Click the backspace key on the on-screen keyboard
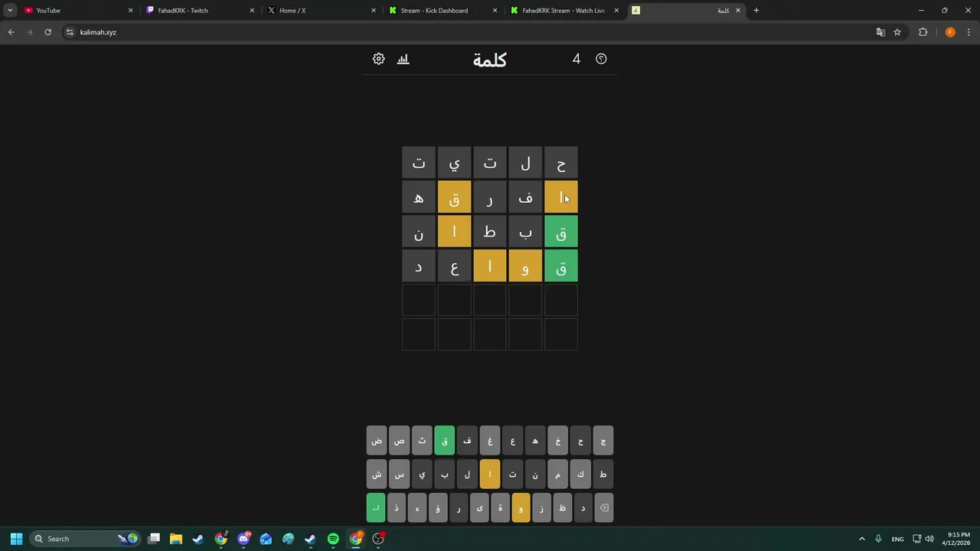The width and height of the screenshot is (980, 551). pos(604,507)
